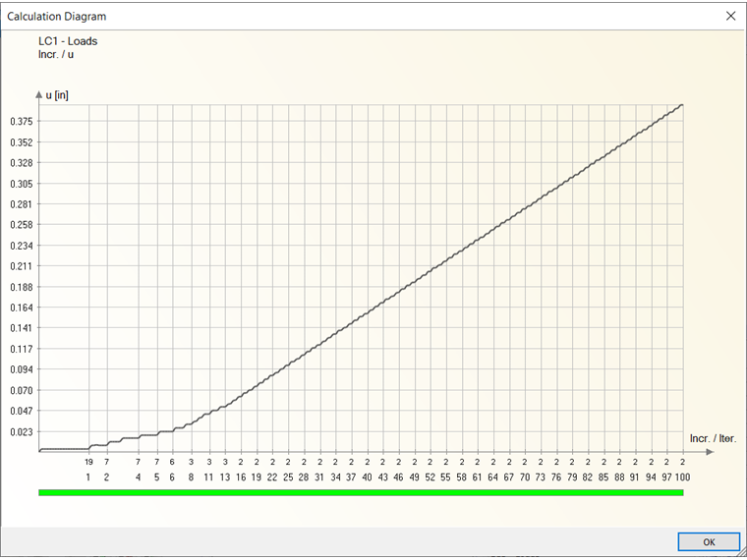Click increment label 43 on horizontal axis
The image size is (747, 560).
(x=382, y=477)
